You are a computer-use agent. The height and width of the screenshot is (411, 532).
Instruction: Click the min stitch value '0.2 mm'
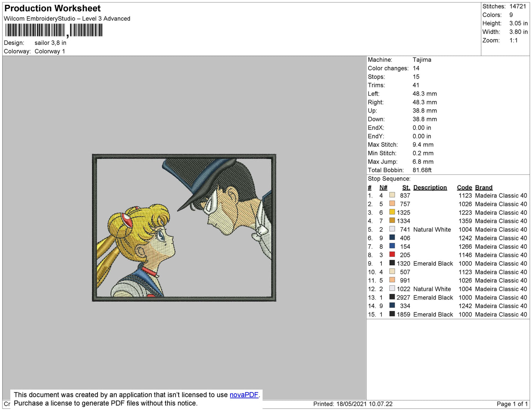tap(423, 153)
